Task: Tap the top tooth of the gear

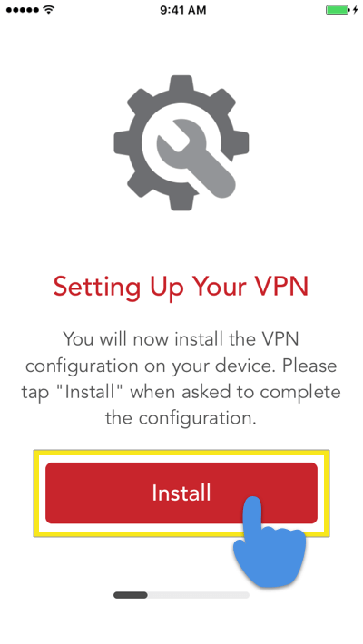Action: pyautogui.click(x=181, y=84)
